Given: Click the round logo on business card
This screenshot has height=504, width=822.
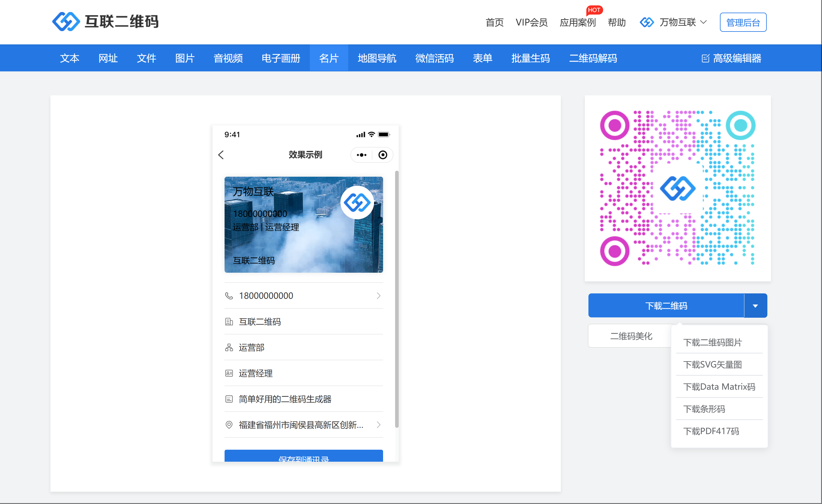Looking at the screenshot, I should (x=357, y=202).
